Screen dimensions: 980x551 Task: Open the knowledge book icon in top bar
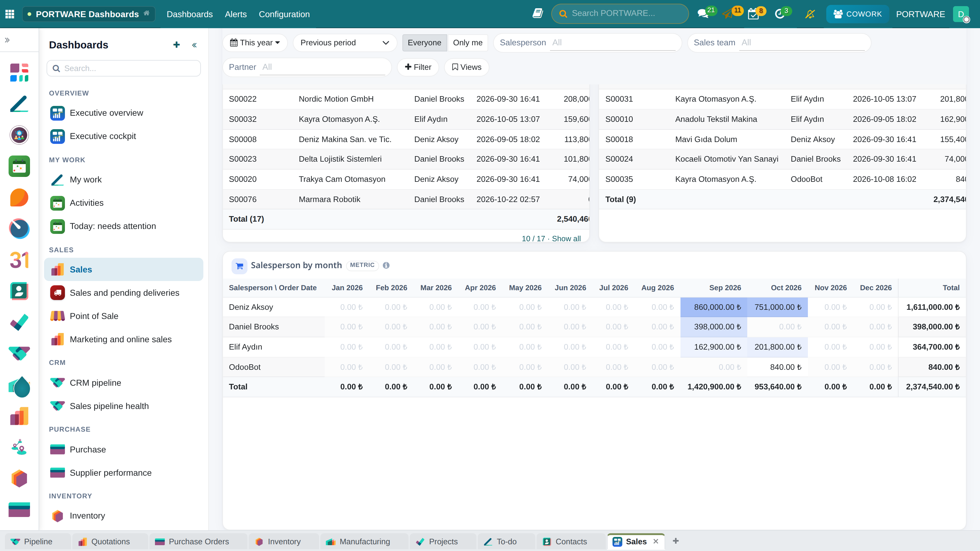point(537,14)
